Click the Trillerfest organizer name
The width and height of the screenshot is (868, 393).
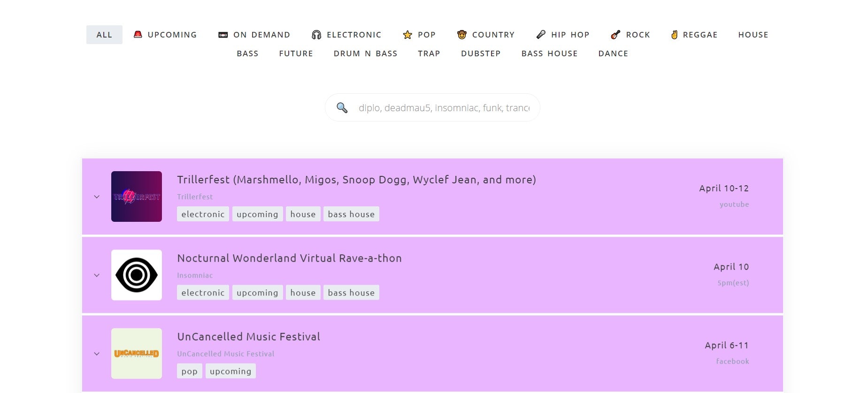(195, 196)
